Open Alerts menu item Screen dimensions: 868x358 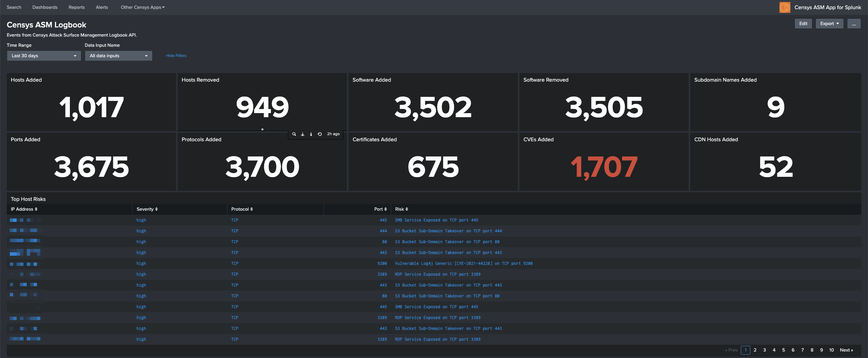pyautogui.click(x=102, y=7)
